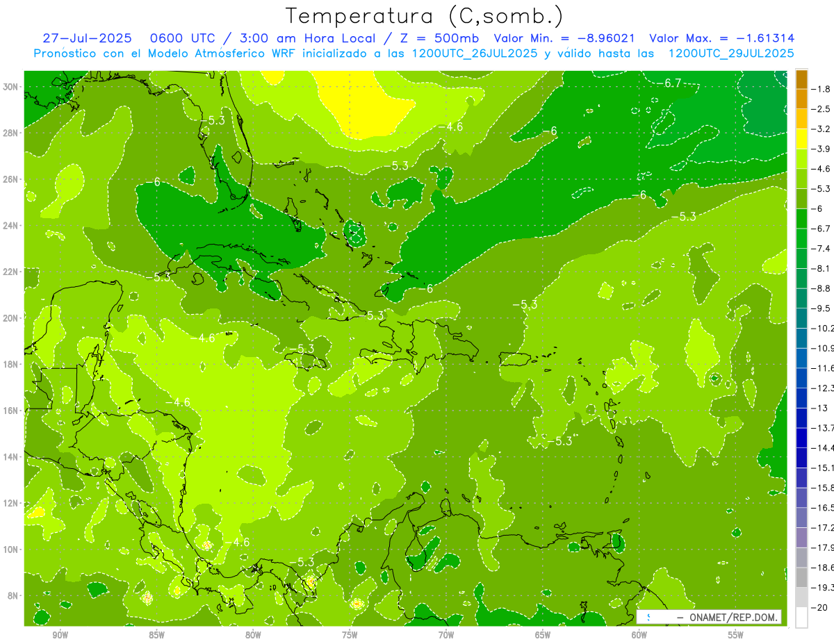Click the legend swatch between -14.4 and -15.1
Viewport: 834px width, 644px height.
click(x=801, y=458)
